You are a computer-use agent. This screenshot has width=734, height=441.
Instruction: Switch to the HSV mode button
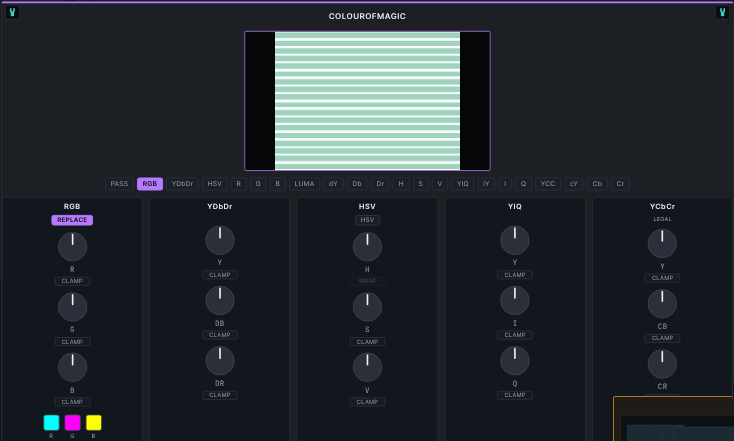(215, 184)
